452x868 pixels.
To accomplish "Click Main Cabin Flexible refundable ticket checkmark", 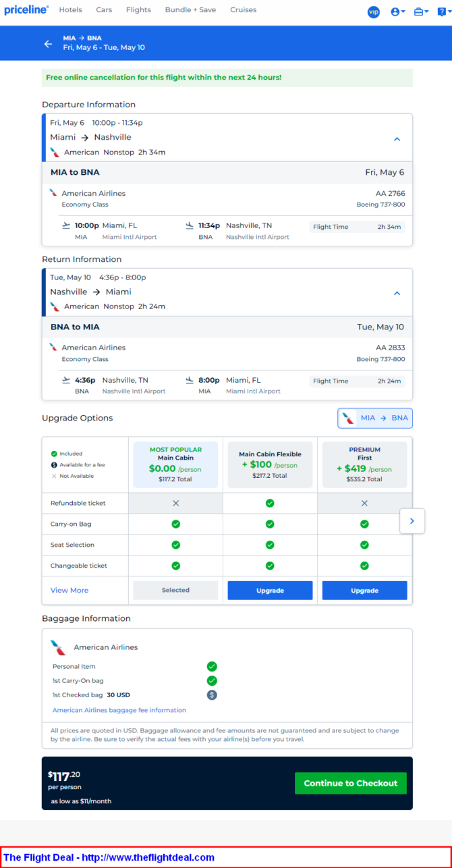I will pyautogui.click(x=270, y=503).
